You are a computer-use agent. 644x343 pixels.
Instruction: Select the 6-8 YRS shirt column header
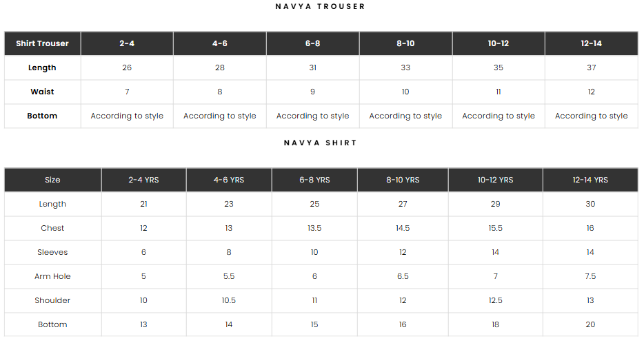point(314,180)
